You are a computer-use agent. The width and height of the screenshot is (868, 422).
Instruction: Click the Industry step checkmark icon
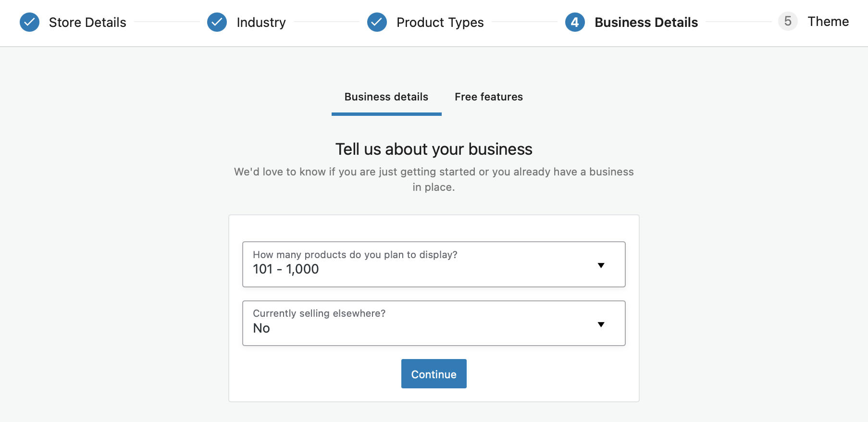point(217,22)
